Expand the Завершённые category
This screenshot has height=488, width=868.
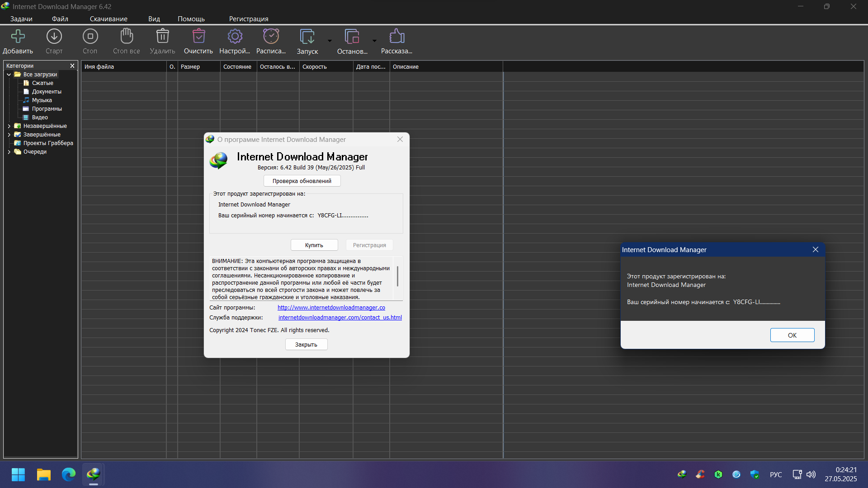pos(9,135)
